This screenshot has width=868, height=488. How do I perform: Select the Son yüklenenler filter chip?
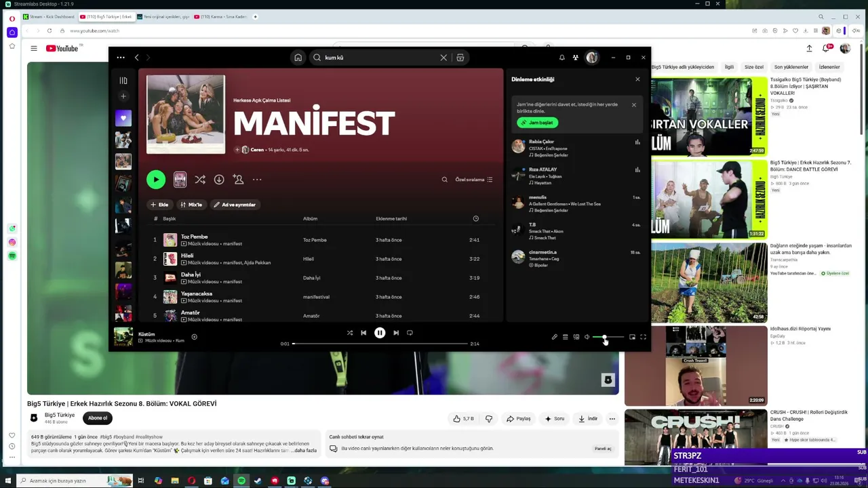coord(791,67)
